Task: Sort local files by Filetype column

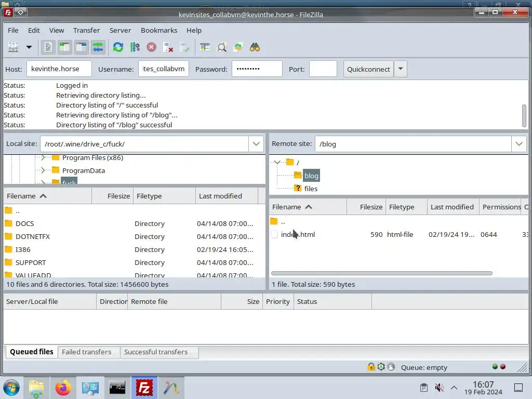Action: (165, 196)
